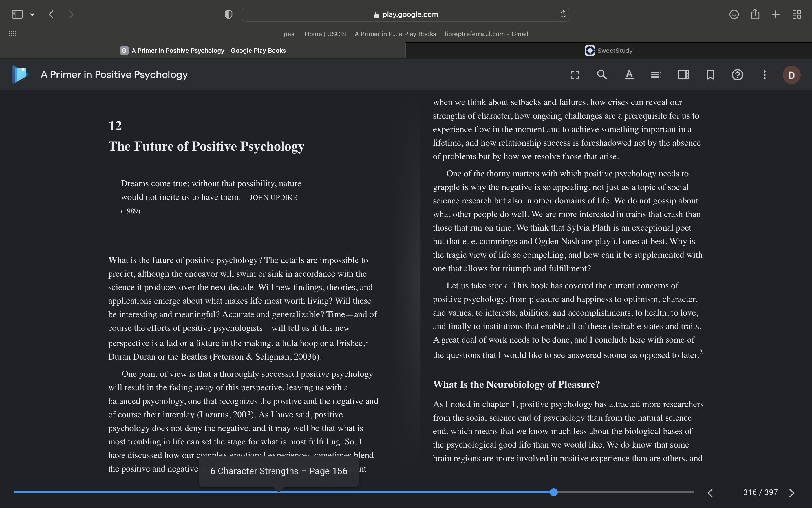Show Safari downloads

[734, 14]
